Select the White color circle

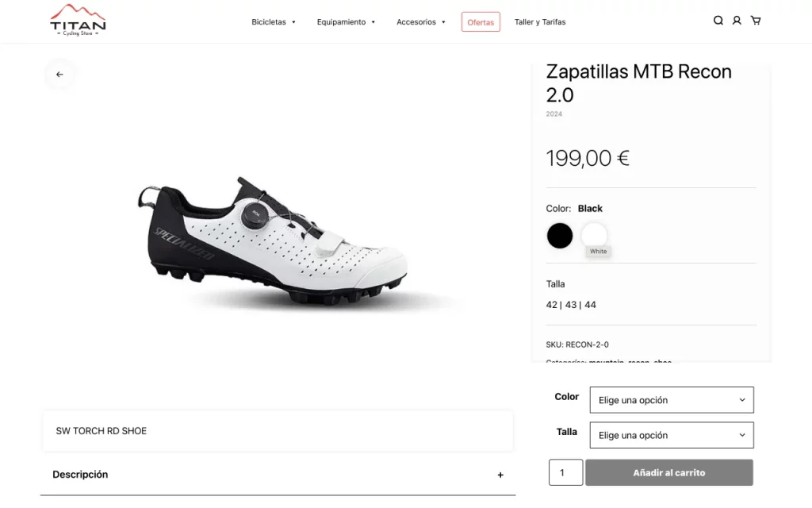point(595,236)
